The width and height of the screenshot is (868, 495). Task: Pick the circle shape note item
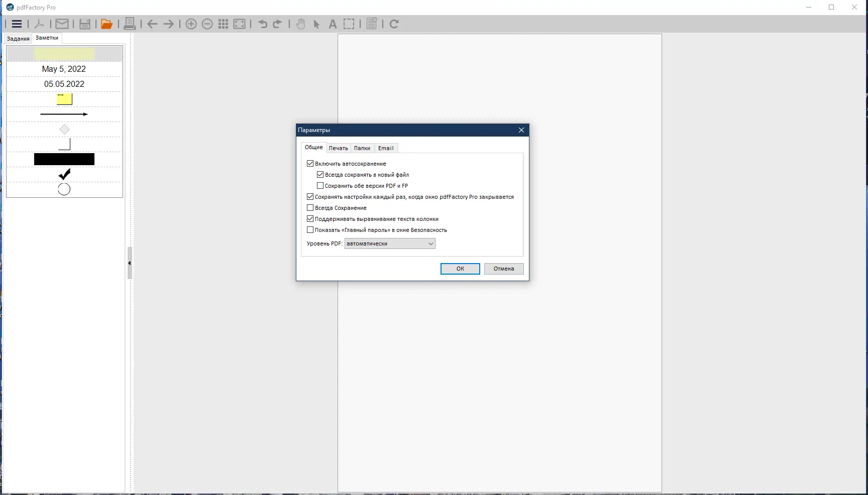point(64,189)
